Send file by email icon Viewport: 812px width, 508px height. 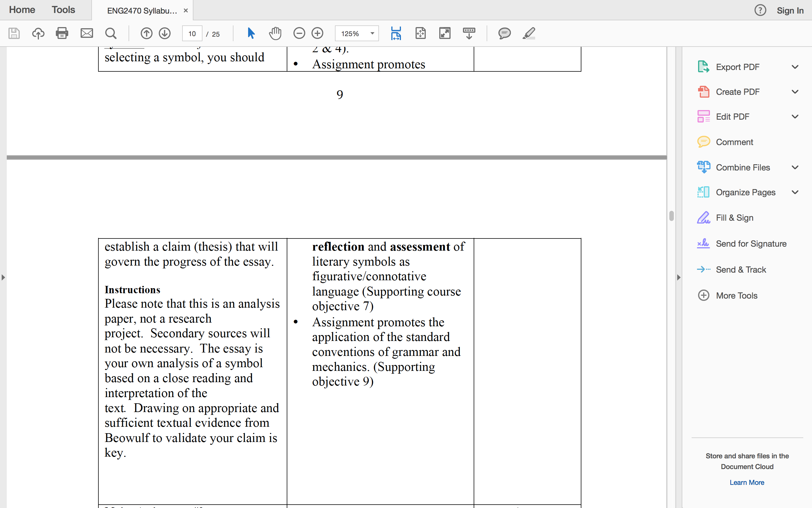click(x=87, y=33)
